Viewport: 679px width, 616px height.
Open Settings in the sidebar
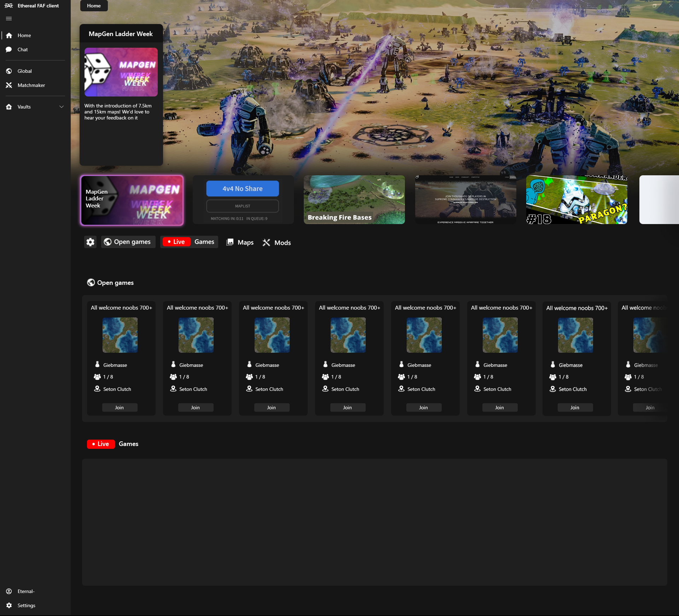pos(35,605)
